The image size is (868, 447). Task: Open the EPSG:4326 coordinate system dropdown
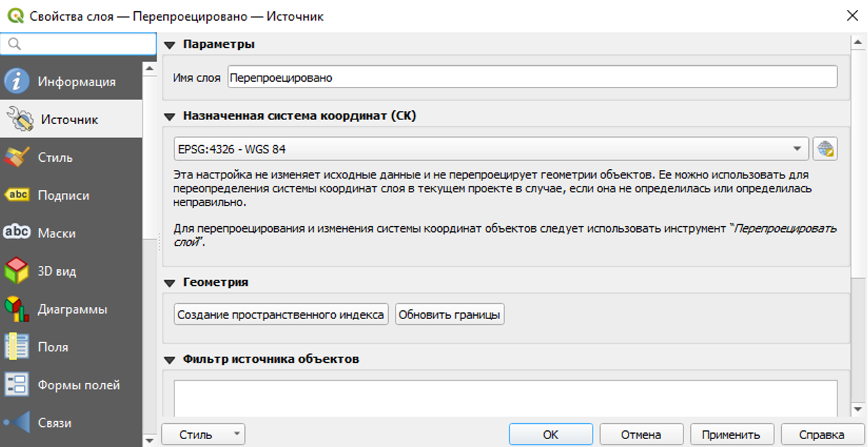[490, 149]
